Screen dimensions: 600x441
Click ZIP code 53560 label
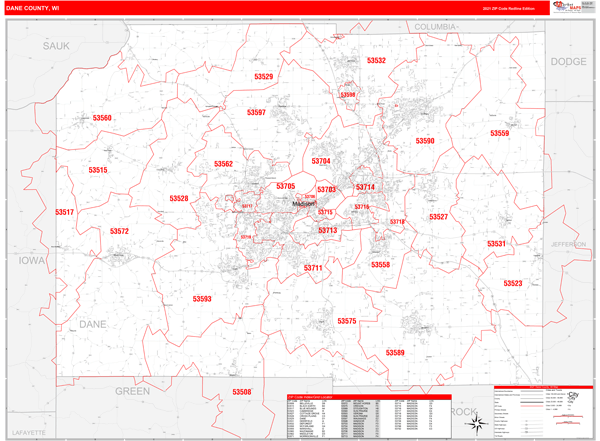pyautogui.click(x=102, y=118)
